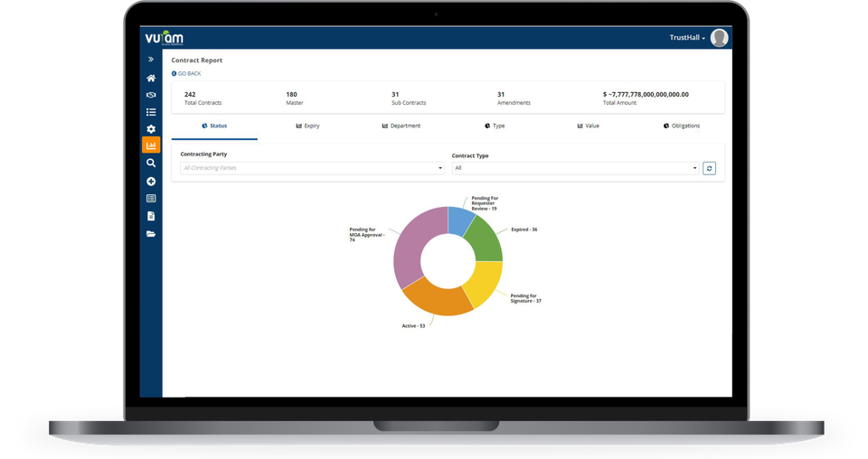The image size is (868, 459).
Task: Click the 'Contract Report' heading
Action: pyautogui.click(x=196, y=61)
